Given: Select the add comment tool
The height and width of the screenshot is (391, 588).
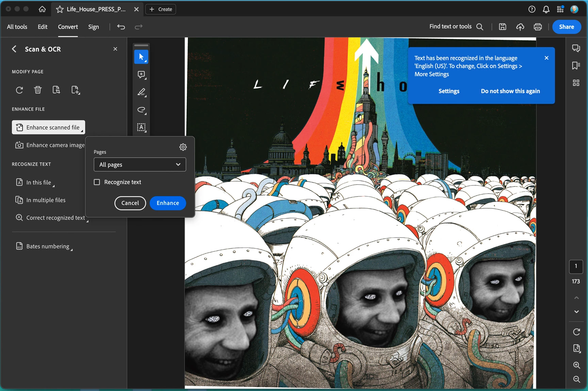Looking at the screenshot, I should coord(141,75).
